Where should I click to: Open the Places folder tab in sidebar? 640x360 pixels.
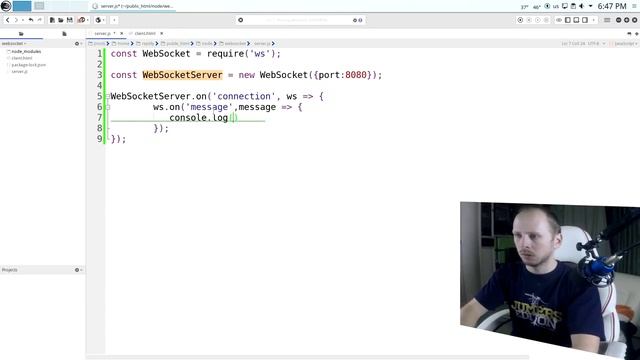click(21, 34)
